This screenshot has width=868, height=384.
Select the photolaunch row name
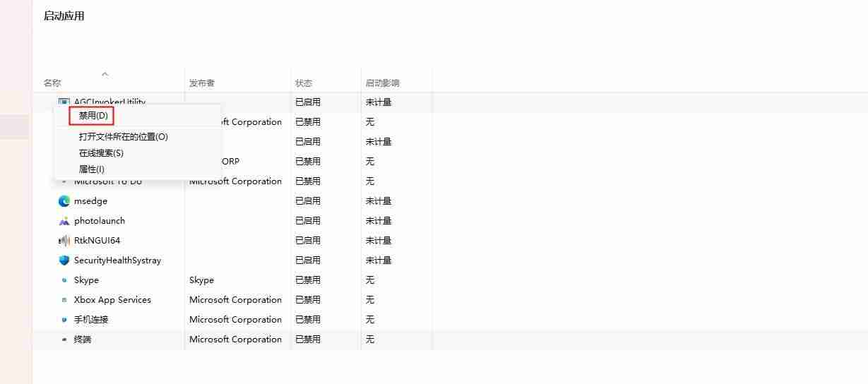click(100, 221)
